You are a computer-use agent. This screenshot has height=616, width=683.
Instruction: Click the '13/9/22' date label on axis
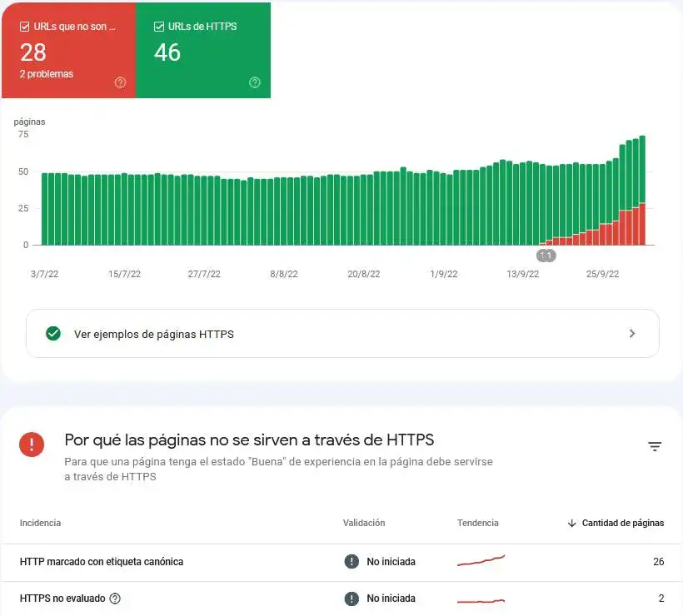[x=523, y=274]
